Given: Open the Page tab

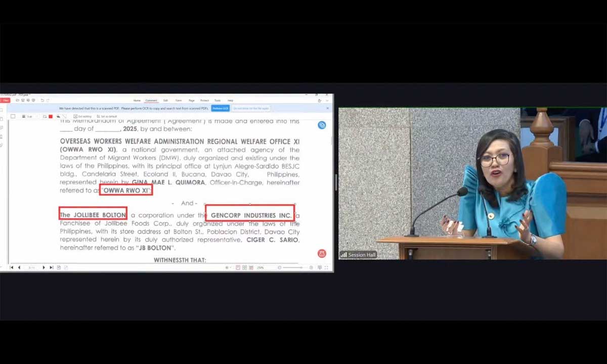Looking at the screenshot, I should [x=191, y=101].
